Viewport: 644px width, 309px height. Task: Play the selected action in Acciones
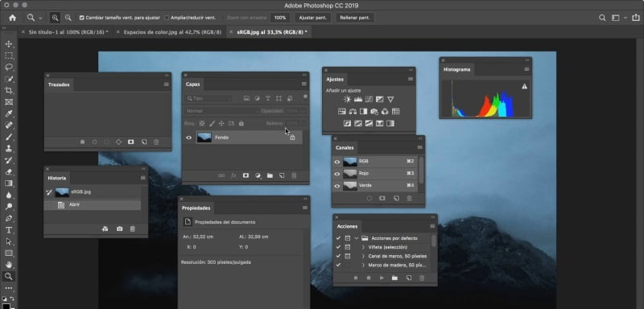(382, 278)
